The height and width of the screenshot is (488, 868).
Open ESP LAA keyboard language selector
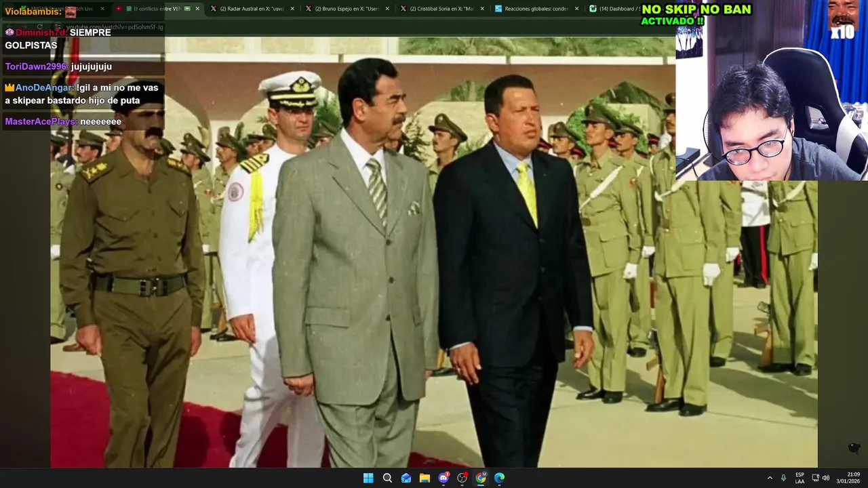coord(800,478)
